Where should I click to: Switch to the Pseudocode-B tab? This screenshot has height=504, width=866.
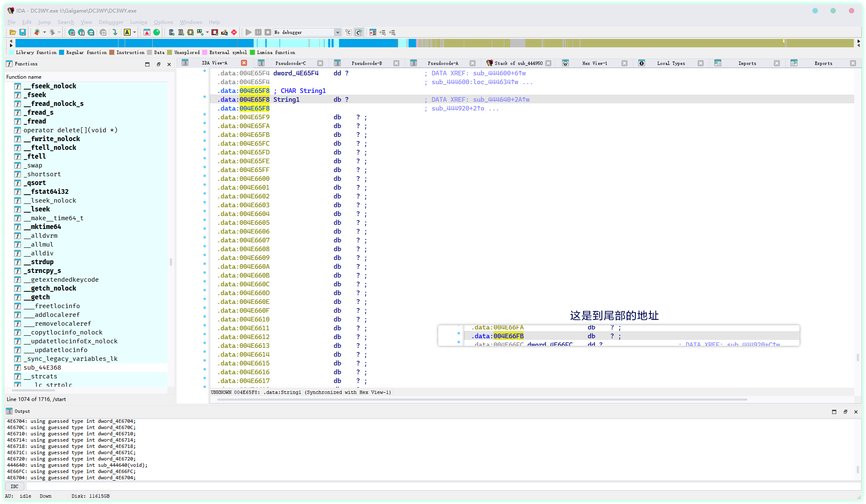click(x=366, y=63)
